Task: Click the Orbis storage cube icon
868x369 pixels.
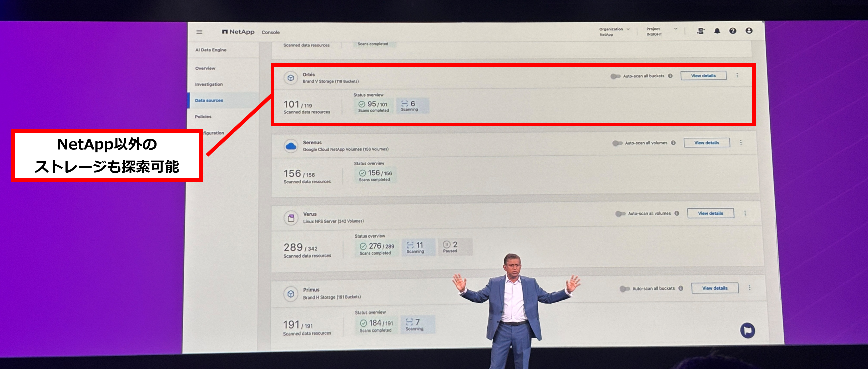Action: (x=290, y=78)
